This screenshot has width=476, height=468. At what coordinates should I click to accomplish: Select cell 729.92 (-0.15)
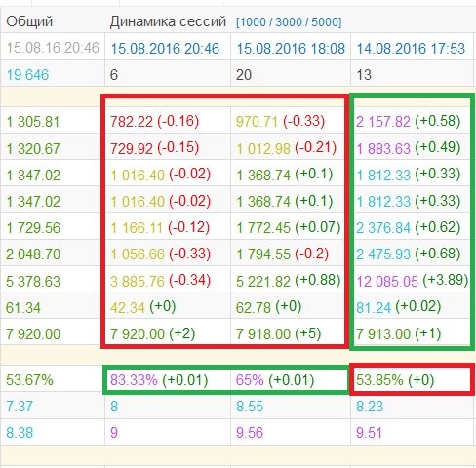point(154,148)
